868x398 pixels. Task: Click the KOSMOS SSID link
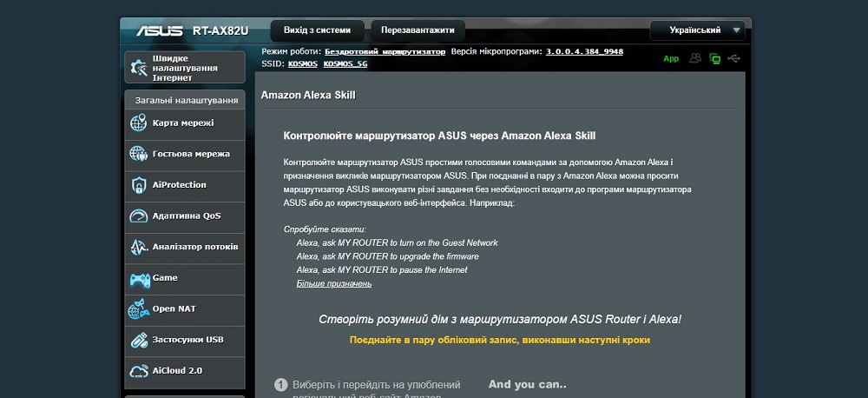(303, 63)
